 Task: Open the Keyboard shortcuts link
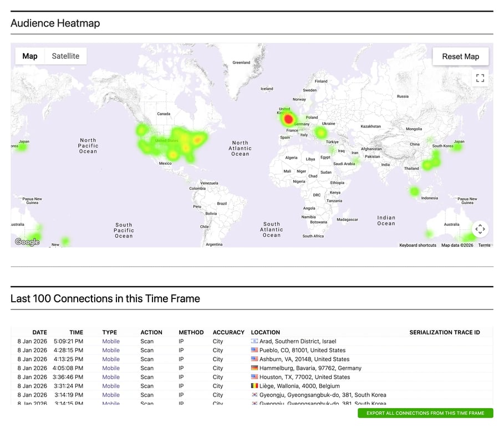pos(417,245)
